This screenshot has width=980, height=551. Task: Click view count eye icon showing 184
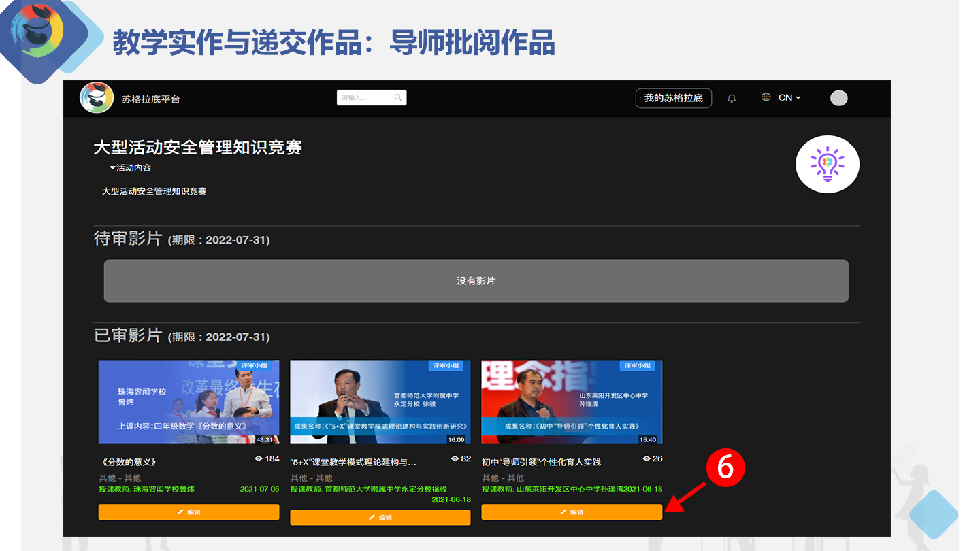[x=259, y=458]
